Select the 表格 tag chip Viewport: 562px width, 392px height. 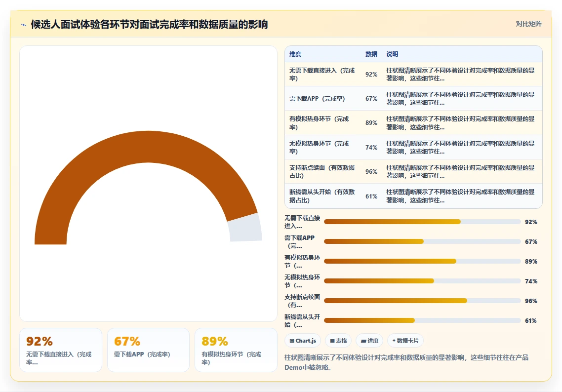(338, 340)
